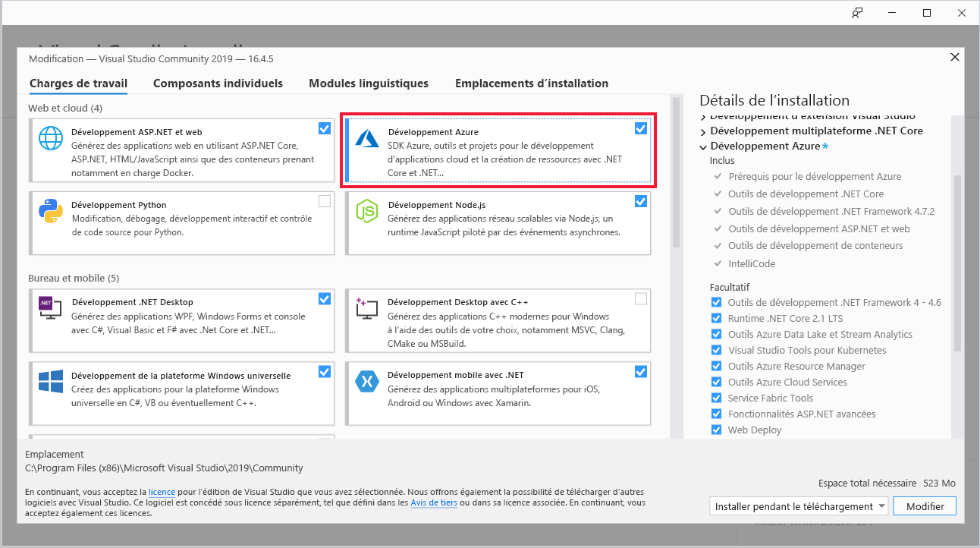
Task: Click Prérequis pour le développement Azure item
Action: pyautogui.click(x=815, y=176)
